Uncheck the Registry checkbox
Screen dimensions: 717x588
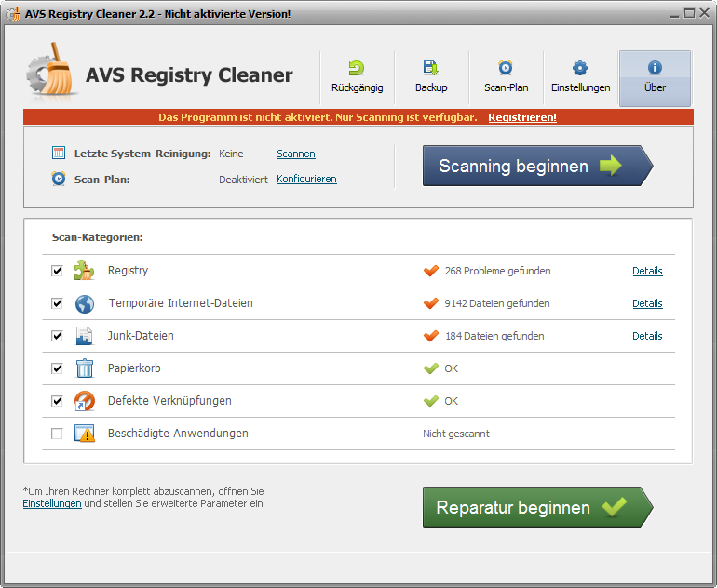(x=57, y=271)
